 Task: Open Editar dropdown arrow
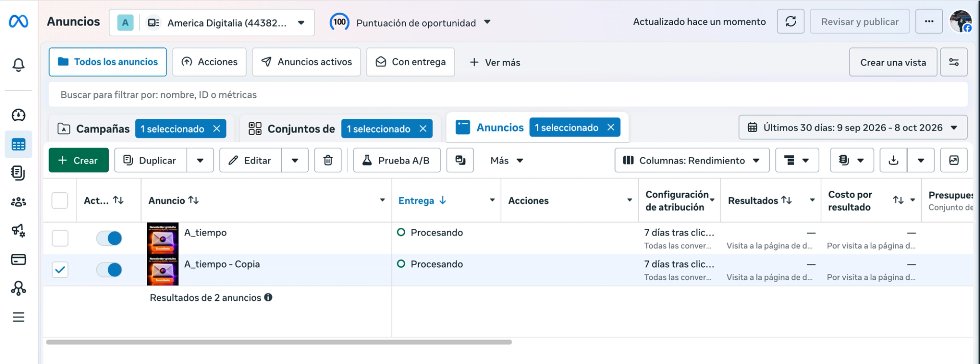coord(295,161)
